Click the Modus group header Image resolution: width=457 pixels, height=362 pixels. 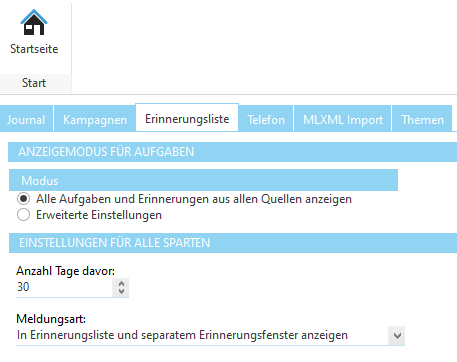(203, 180)
